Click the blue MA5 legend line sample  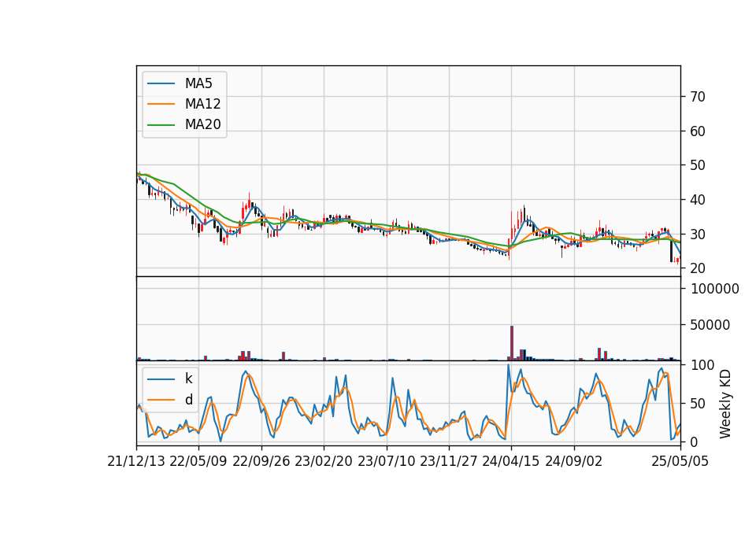(x=161, y=83)
